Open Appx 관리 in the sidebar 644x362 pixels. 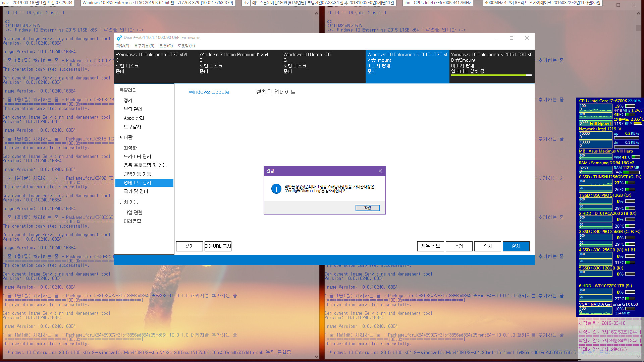134,118
